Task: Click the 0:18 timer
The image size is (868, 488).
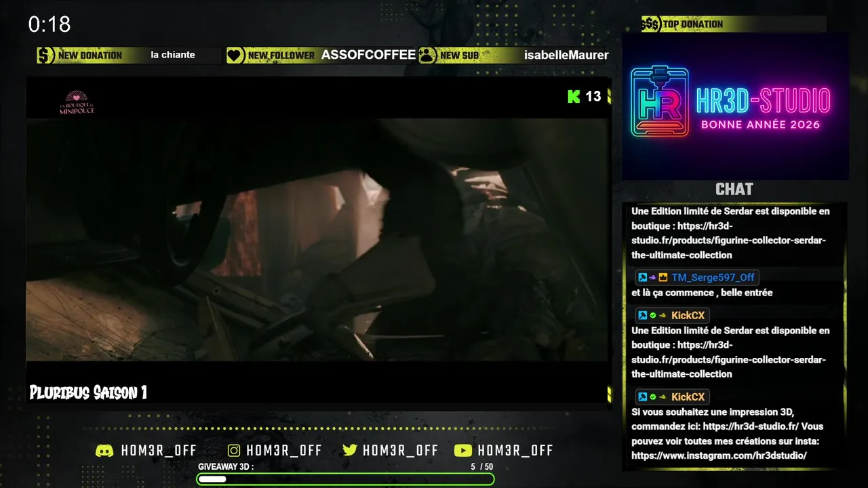Action: tap(50, 25)
